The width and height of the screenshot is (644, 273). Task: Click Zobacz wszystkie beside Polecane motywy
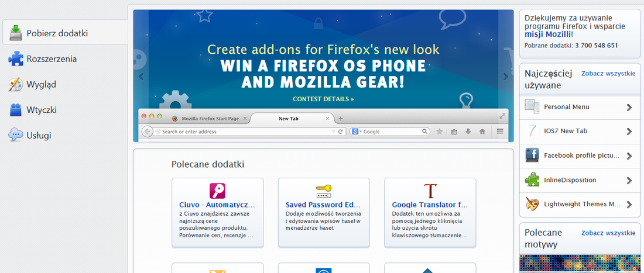point(608,233)
